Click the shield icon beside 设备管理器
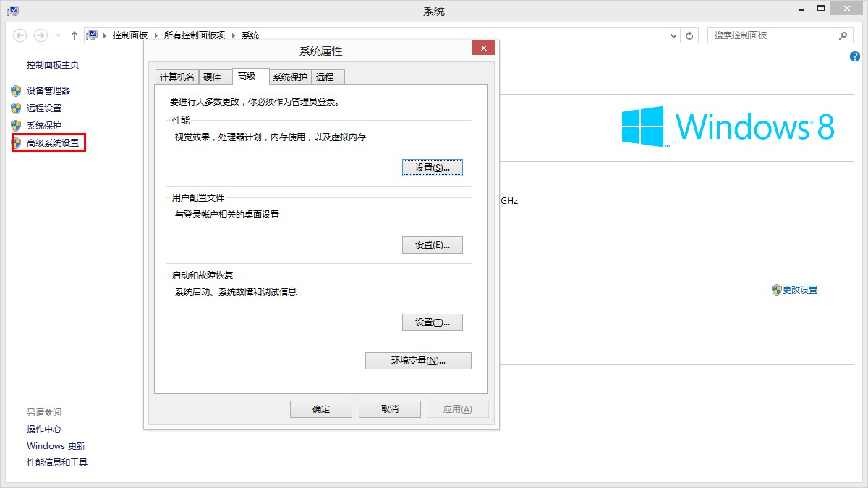Image resolution: width=868 pixels, height=488 pixels. click(x=16, y=91)
